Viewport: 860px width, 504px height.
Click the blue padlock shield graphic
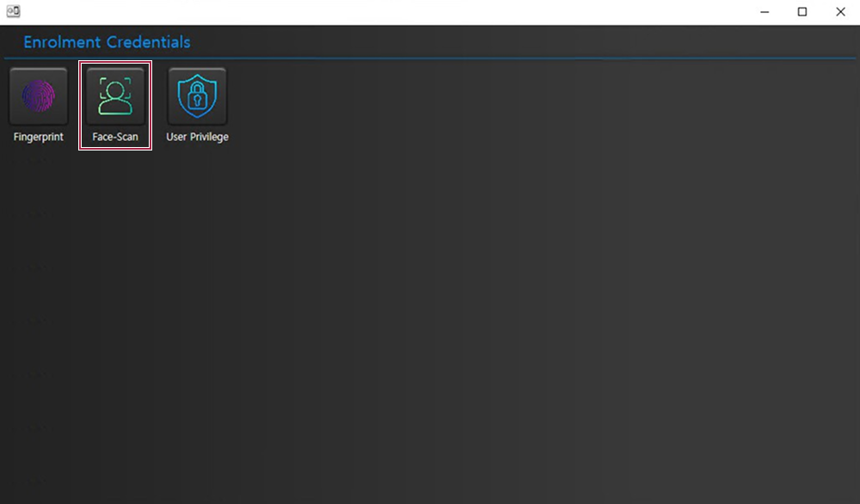(x=197, y=95)
